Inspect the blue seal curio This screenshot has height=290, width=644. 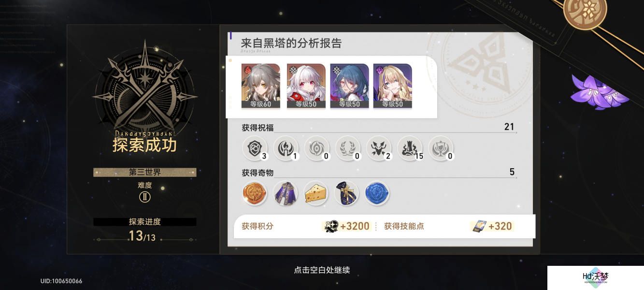click(377, 193)
